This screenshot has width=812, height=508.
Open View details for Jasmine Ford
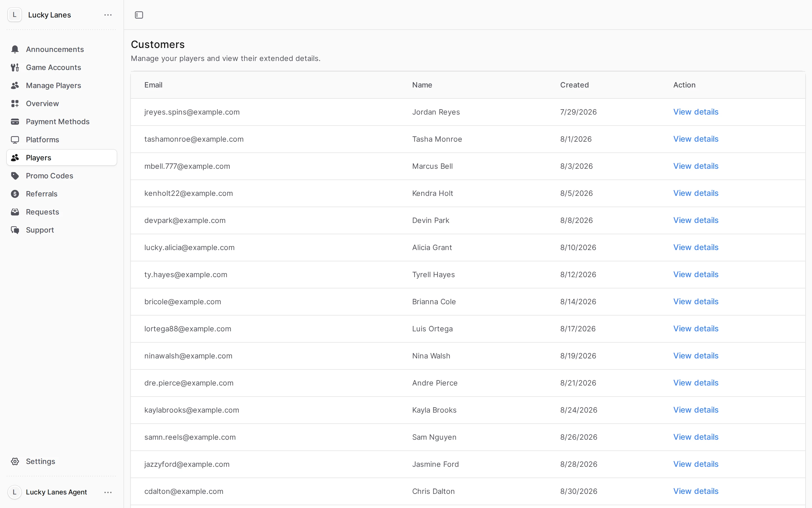point(696,464)
